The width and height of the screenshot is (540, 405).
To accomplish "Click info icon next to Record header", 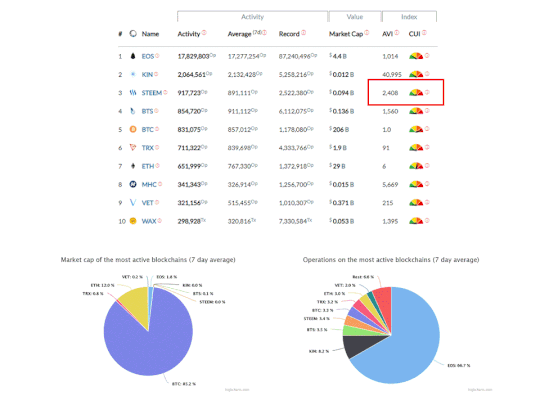I will point(303,32).
